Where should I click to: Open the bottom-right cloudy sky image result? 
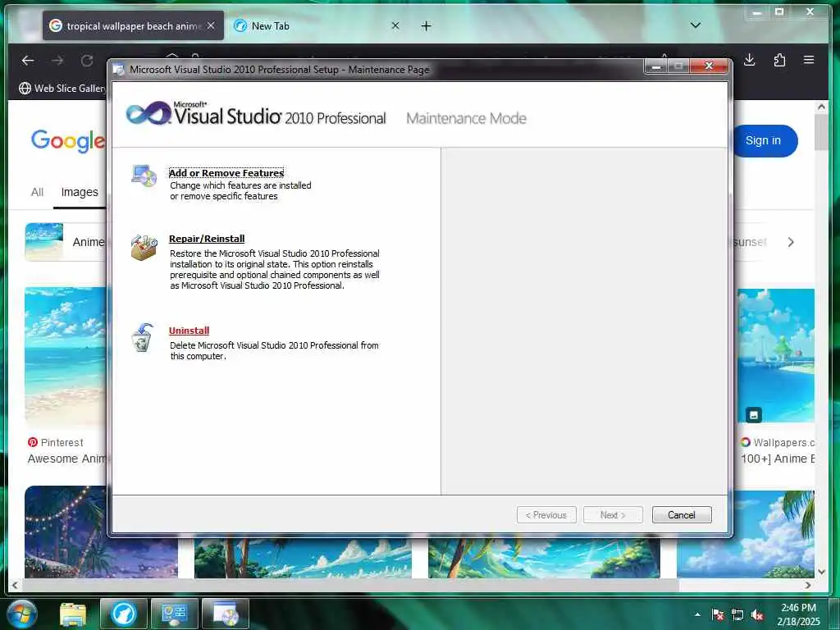tap(746, 534)
